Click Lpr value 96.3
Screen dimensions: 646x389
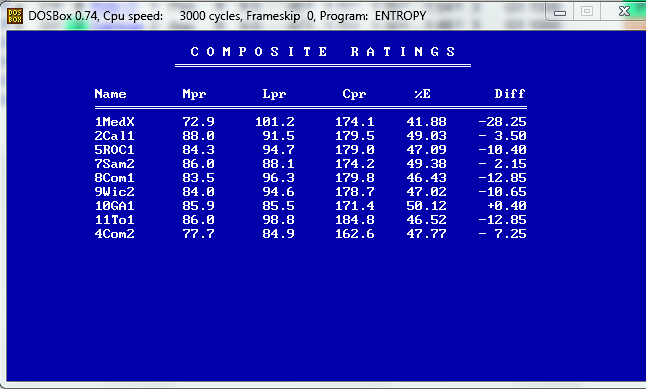point(279,178)
